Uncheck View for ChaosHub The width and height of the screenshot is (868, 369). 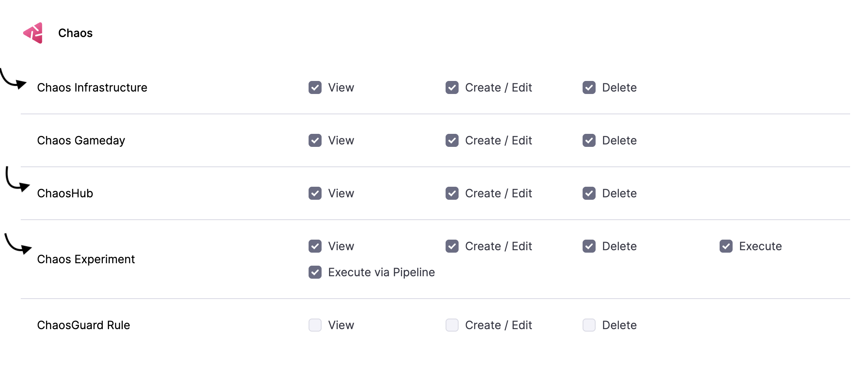(x=315, y=193)
